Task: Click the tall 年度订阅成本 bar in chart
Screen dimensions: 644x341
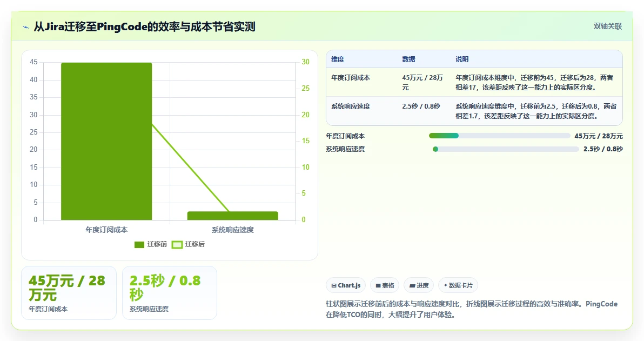Action: 106,142
